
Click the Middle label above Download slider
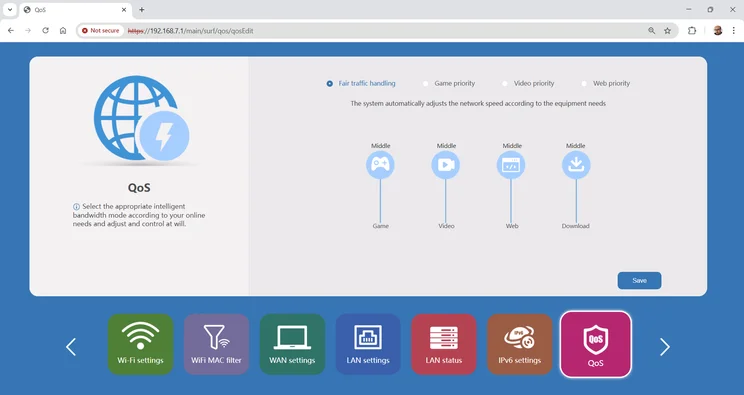(576, 146)
